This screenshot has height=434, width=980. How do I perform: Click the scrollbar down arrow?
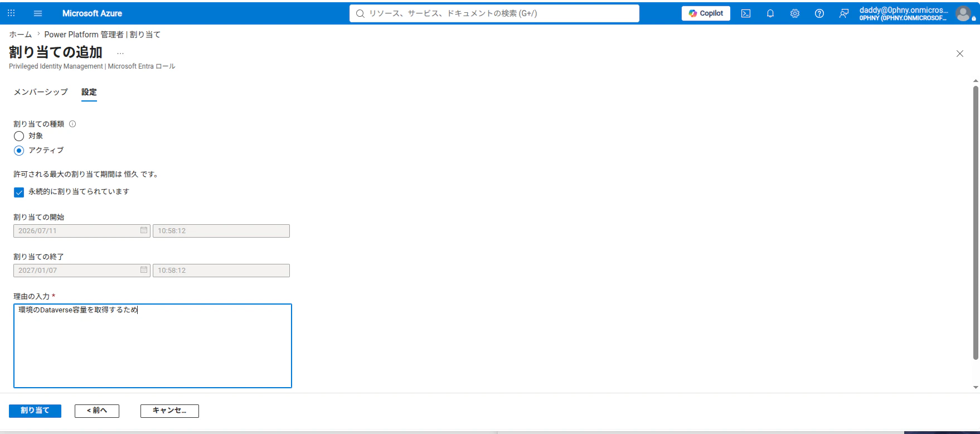tap(976, 387)
